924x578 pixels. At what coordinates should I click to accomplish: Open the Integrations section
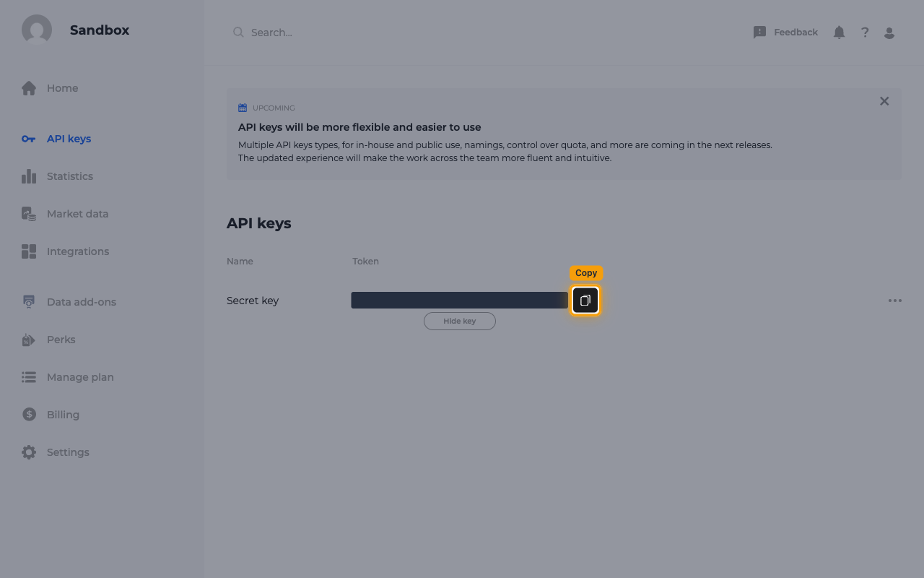(x=78, y=251)
